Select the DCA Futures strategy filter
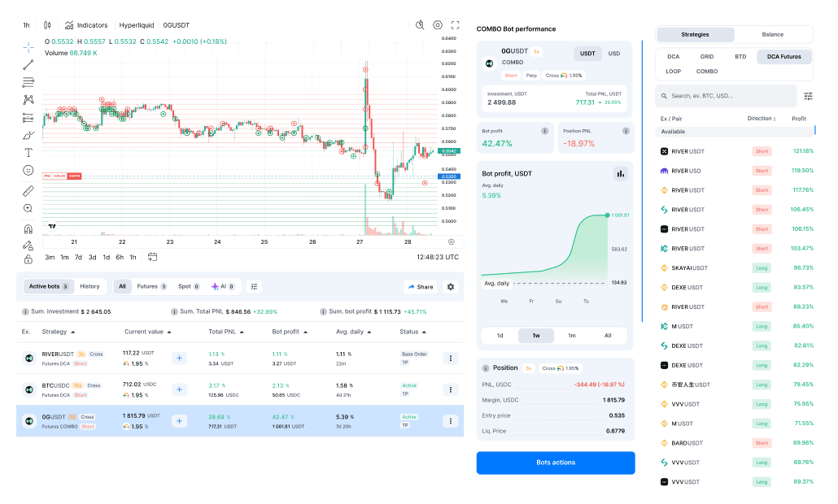Viewport: 838px width, 504px height. 784,57
